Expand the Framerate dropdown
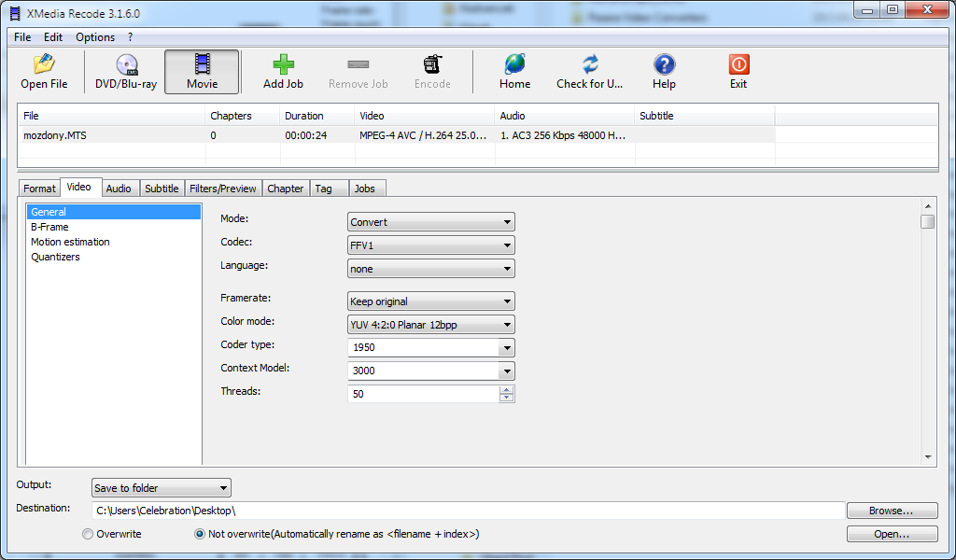The image size is (956, 560). pos(431,301)
